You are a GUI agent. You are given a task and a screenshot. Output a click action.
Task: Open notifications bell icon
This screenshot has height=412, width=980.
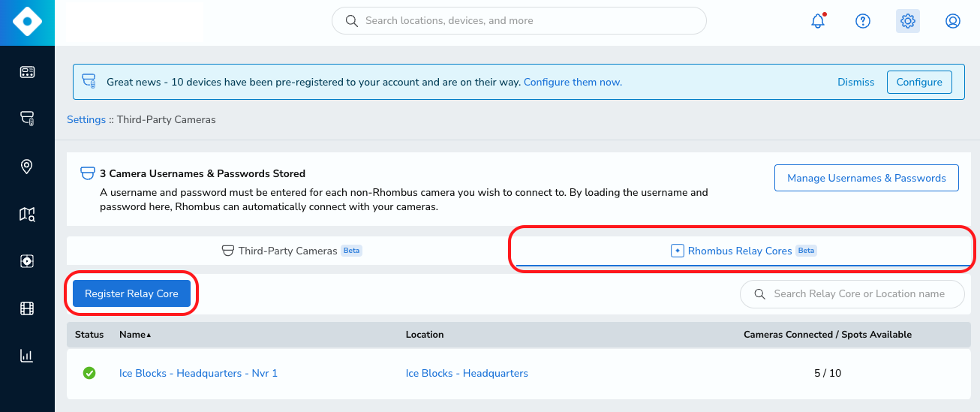tap(818, 21)
